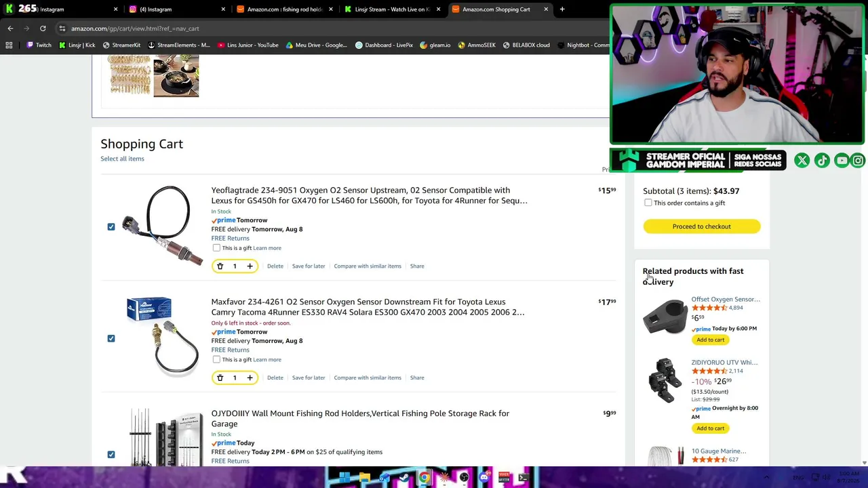Open the ZIDIYORUO UTV Whi... related product

724,363
